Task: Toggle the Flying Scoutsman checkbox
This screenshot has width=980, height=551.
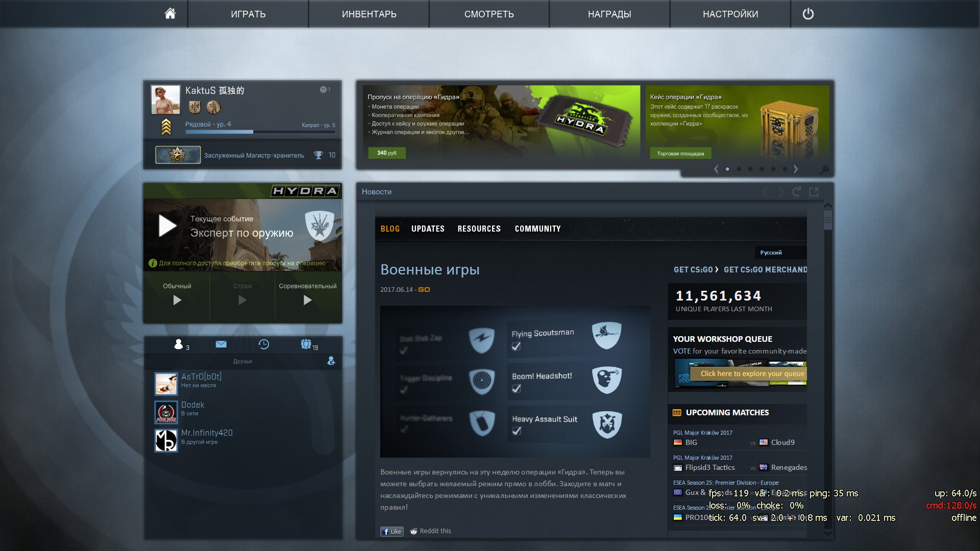Action: click(517, 346)
